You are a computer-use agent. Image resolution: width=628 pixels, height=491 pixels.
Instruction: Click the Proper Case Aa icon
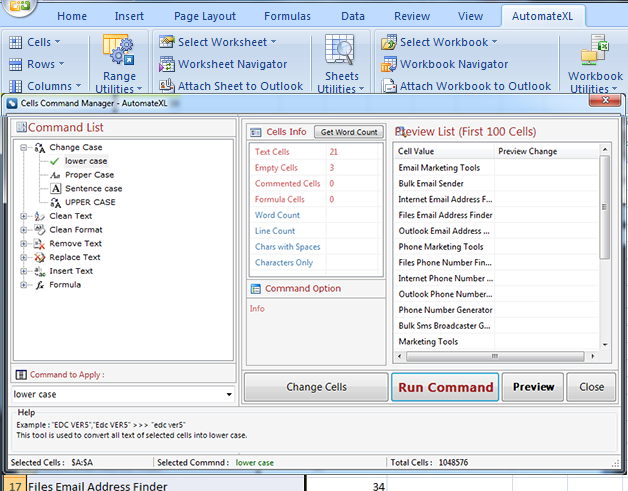(55, 175)
